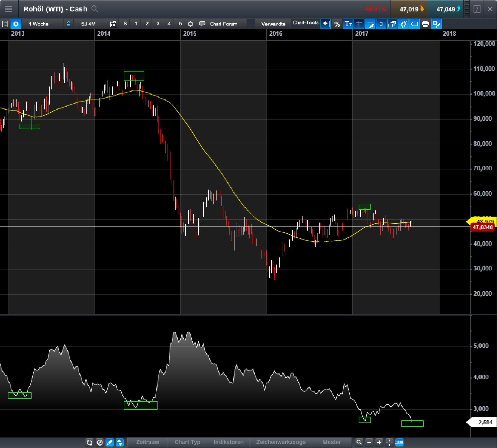Select chart preset 3
Image resolution: width=497 pixels, height=448 pixels.
(158, 24)
